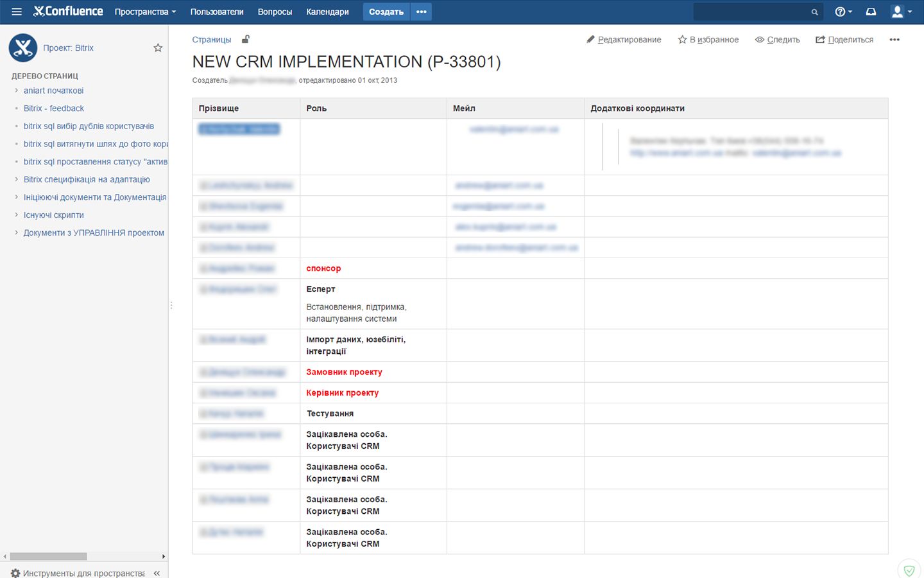The height and width of the screenshot is (578, 924).
Task: Open the Календари menu item
Action: coord(327,12)
